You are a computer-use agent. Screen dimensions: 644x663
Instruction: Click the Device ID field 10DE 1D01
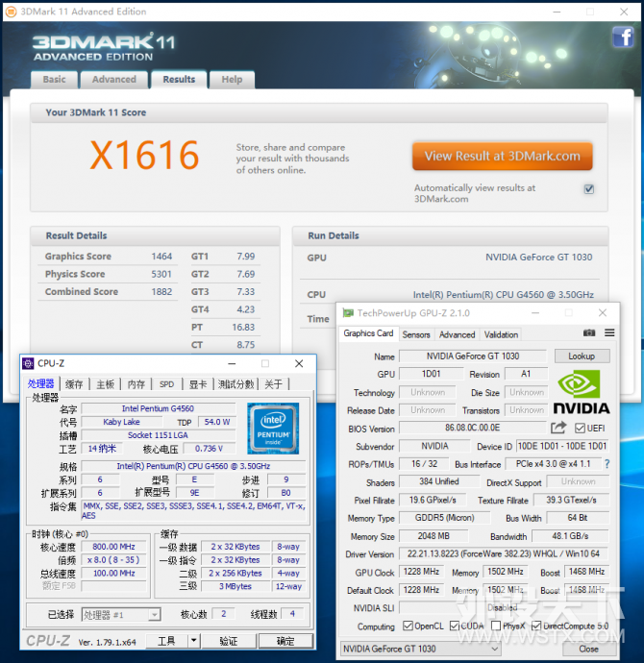[x=562, y=446]
